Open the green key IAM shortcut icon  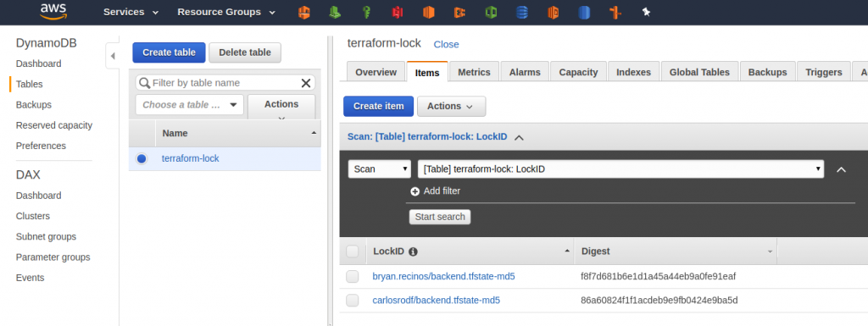[366, 12]
